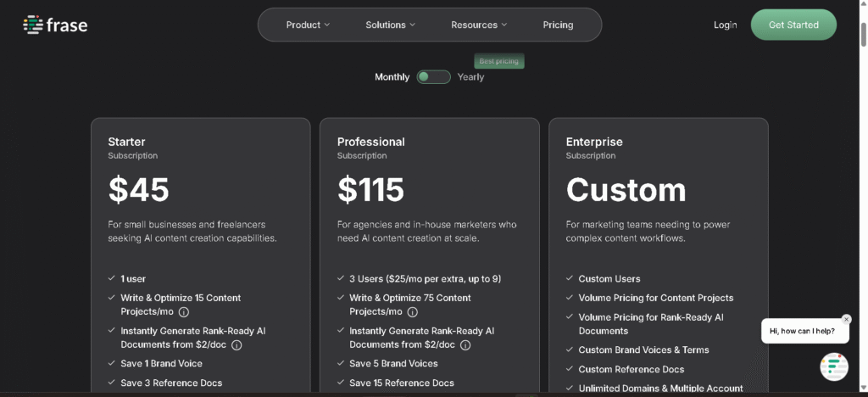The image size is (868, 397).
Task: Expand the Solutions menu
Action: pyautogui.click(x=390, y=25)
